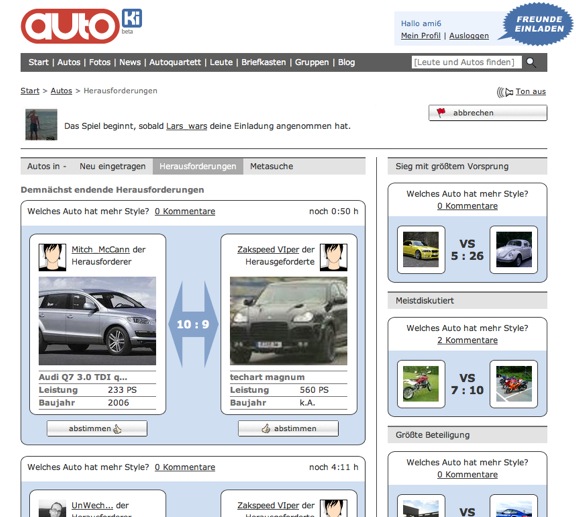576x517 pixels.
Task: Open Start in the navigation bar
Action: pyautogui.click(x=39, y=62)
